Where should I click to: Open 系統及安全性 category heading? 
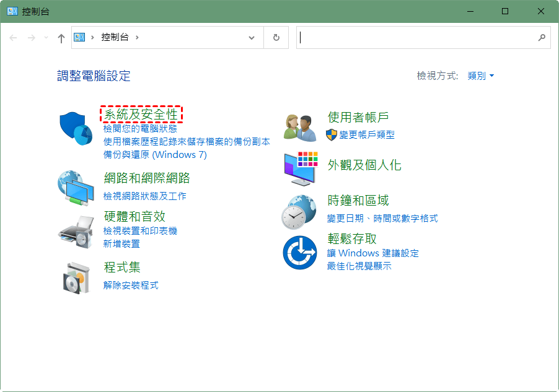pos(141,115)
